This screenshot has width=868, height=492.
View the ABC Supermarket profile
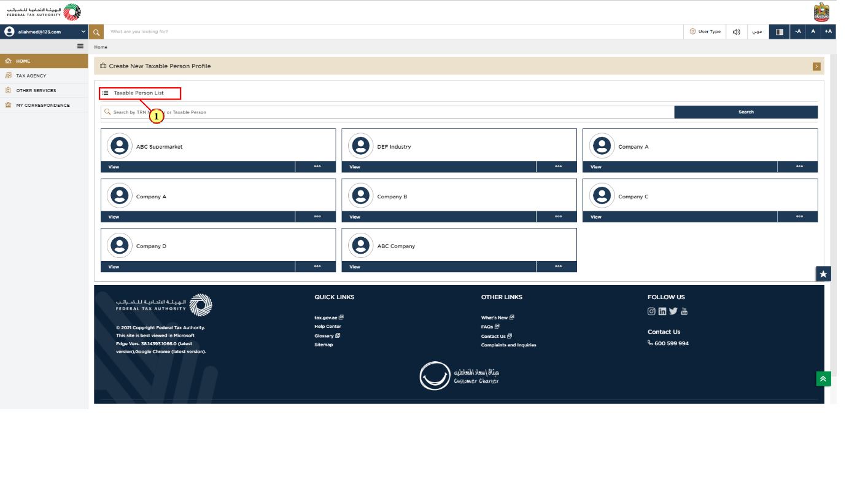coord(198,166)
